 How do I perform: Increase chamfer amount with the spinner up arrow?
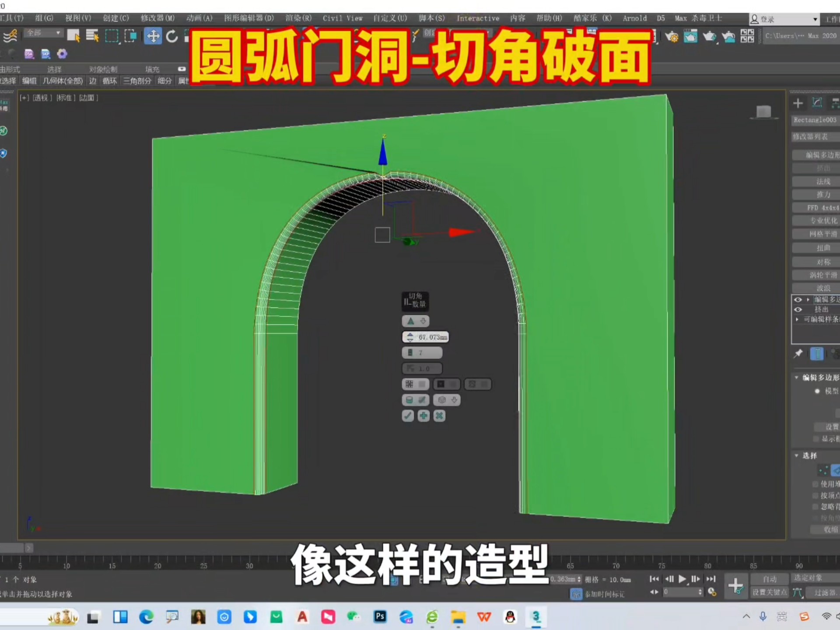point(410,335)
